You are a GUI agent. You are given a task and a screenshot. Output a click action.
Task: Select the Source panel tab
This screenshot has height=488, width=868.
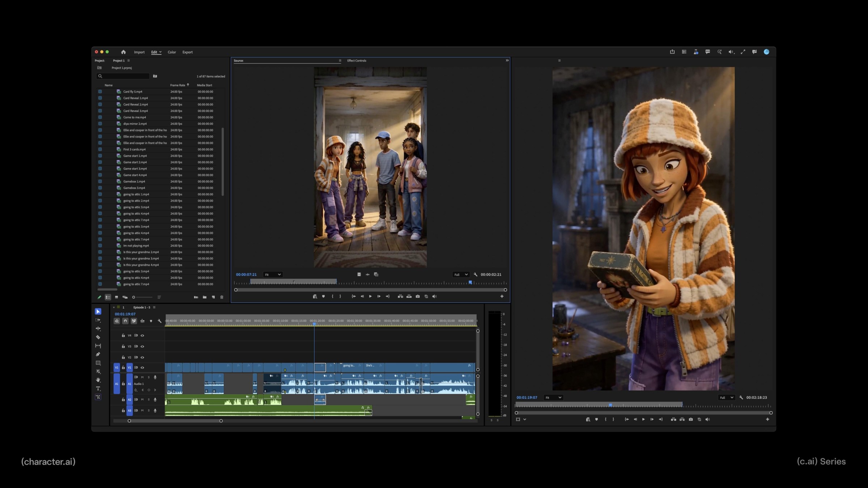[239, 61]
